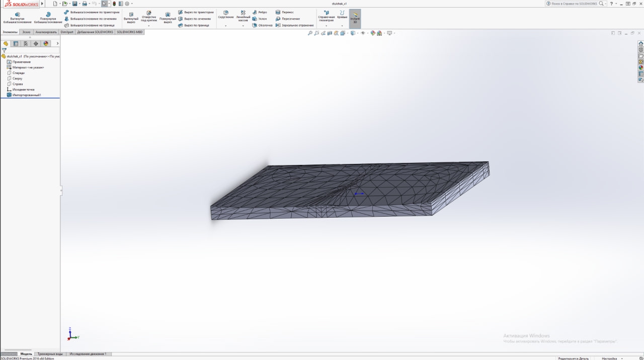644x360 pixels.
Task: Click the New document icon
Action: pyautogui.click(x=55, y=4)
